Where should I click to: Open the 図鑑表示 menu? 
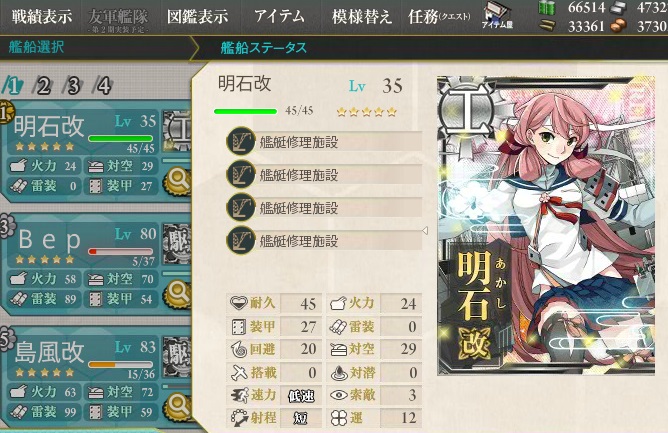(x=198, y=17)
